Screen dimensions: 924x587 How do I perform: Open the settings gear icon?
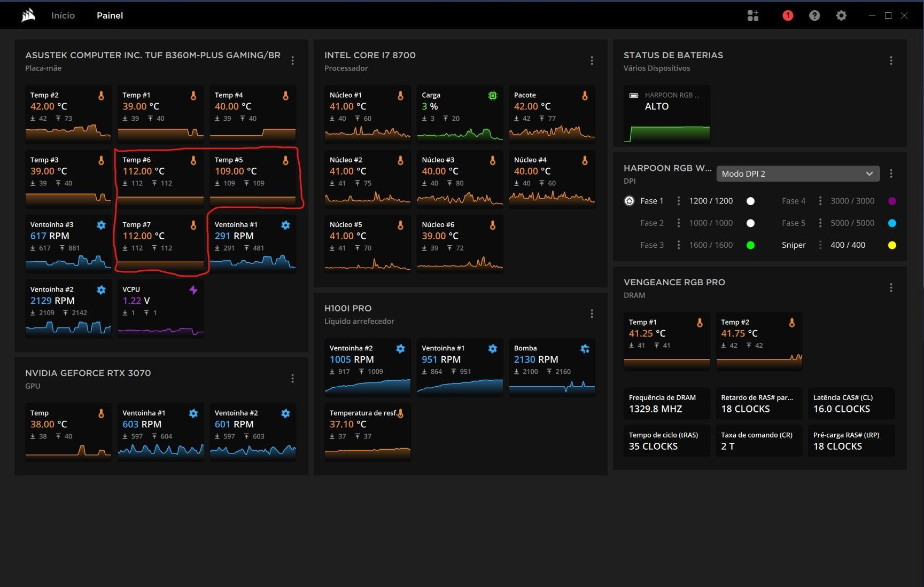click(841, 15)
